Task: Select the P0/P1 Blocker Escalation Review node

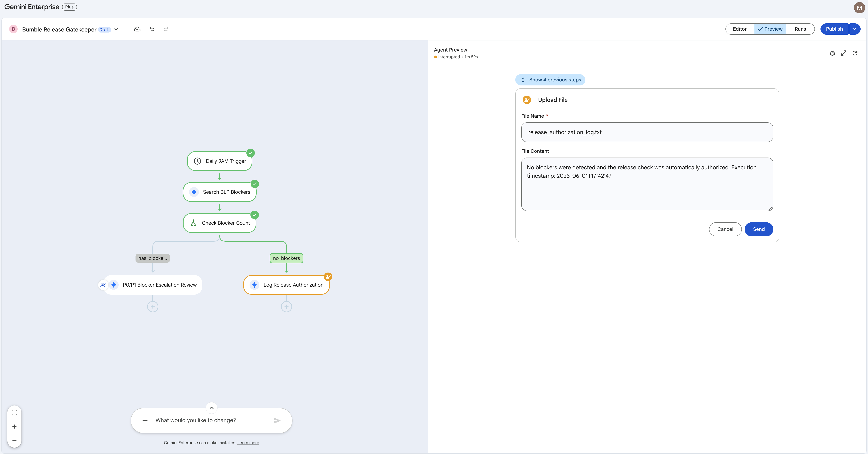Action: (x=153, y=285)
